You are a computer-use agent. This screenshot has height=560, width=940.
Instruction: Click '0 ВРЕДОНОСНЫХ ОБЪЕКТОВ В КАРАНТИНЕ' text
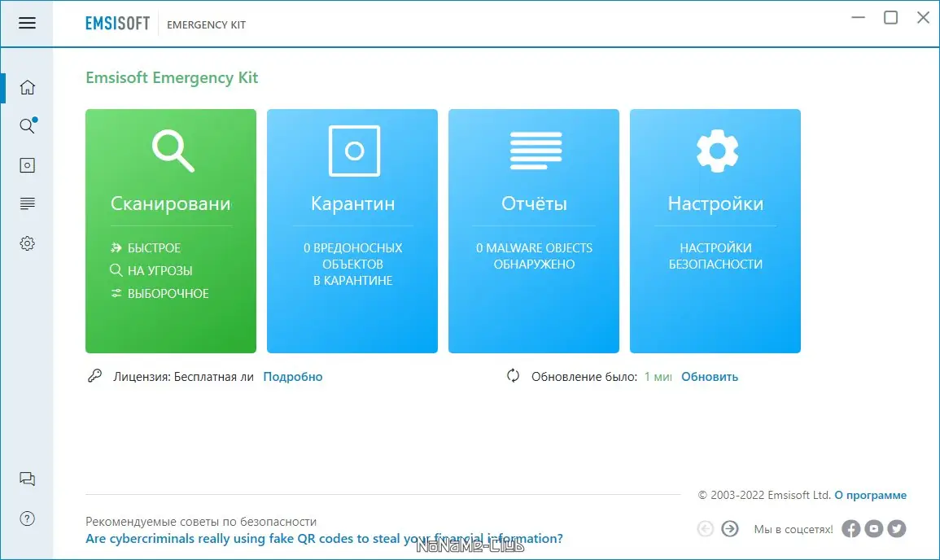352,264
